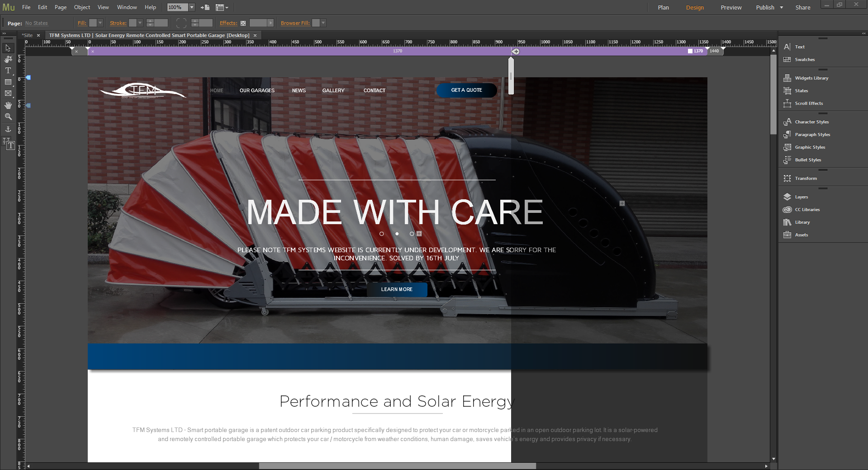The height and width of the screenshot is (470, 868).
Task: Click the Browser Fill color swatch
Action: [x=316, y=23]
